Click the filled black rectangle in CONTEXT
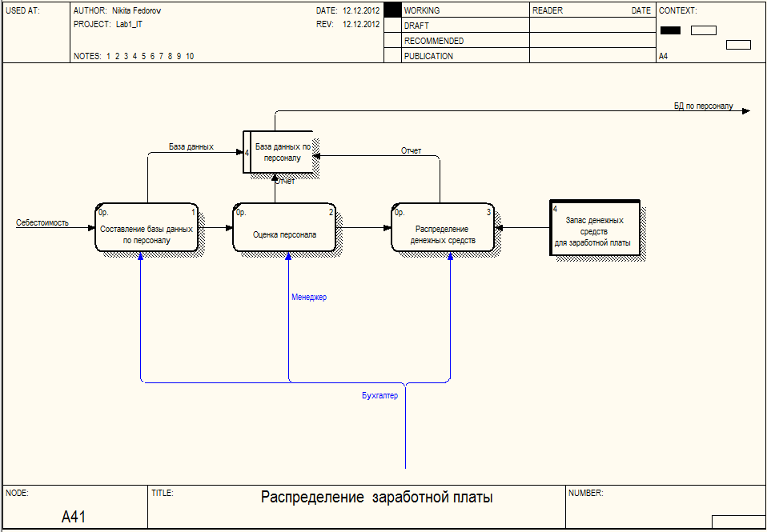767x532 pixels. [670, 30]
